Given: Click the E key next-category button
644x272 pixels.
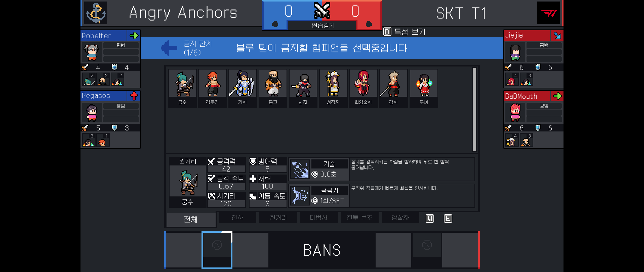Looking at the screenshot, I should [448, 218].
